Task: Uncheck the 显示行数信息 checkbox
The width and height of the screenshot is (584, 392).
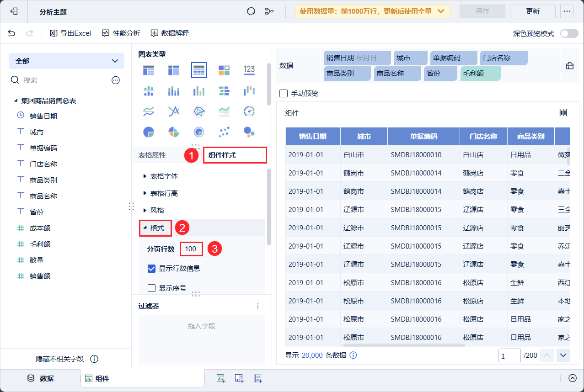Action: click(152, 268)
